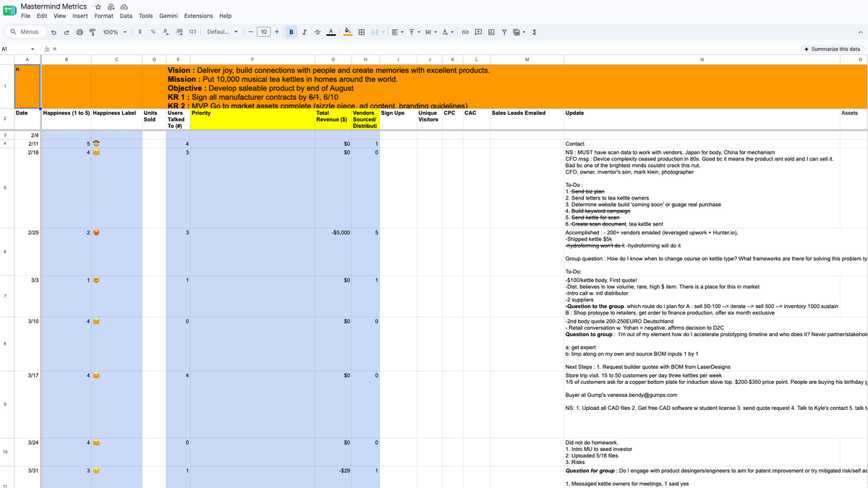Click the 2/25 date cell
The image size is (868, 488).
coord(27,251)
